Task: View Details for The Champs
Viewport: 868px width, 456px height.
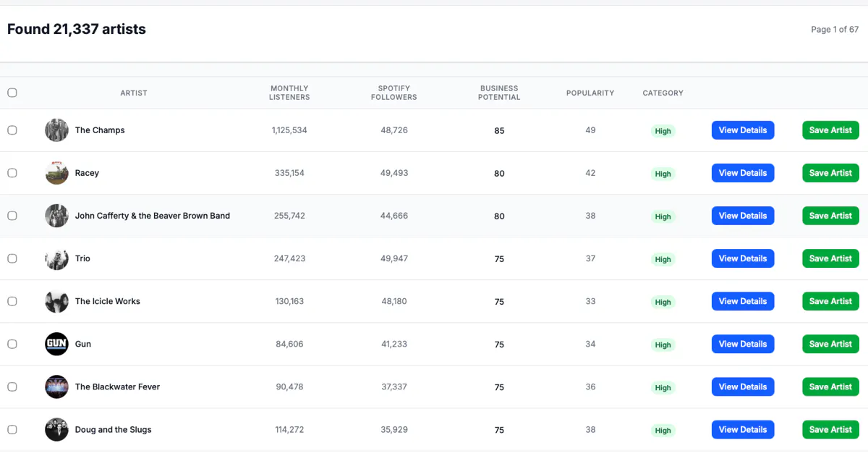Action: (x=743, y=130)
